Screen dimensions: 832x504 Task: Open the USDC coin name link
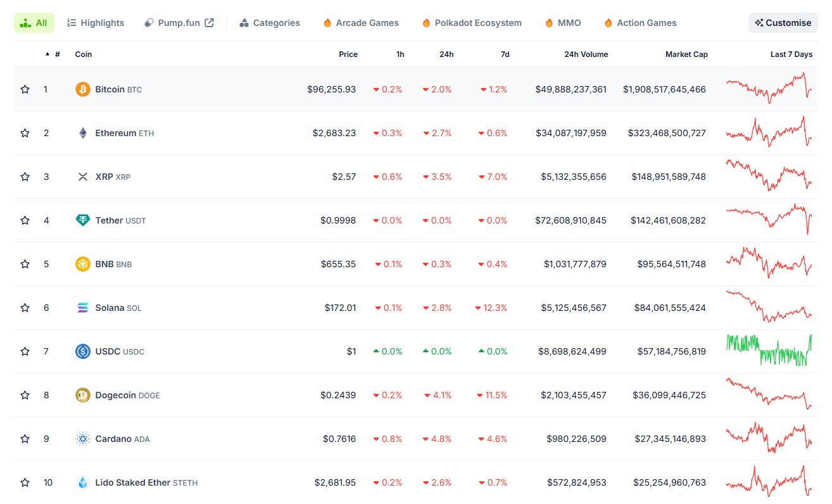pos(120,351)
